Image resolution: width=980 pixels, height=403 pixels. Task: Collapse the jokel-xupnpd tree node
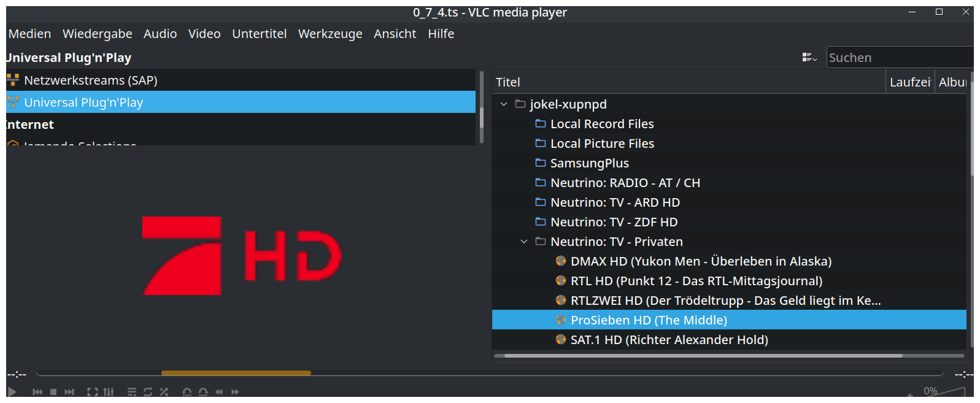coord(504,104)
